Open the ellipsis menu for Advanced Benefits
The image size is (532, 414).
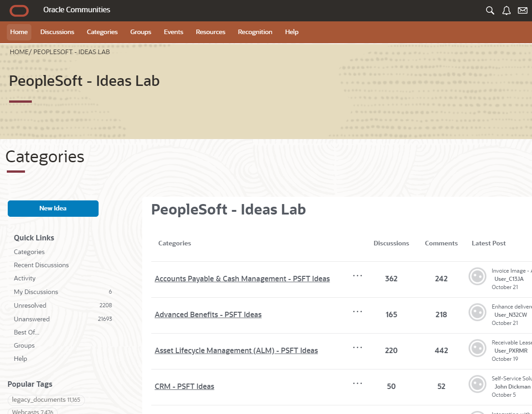tap(358, 311)
